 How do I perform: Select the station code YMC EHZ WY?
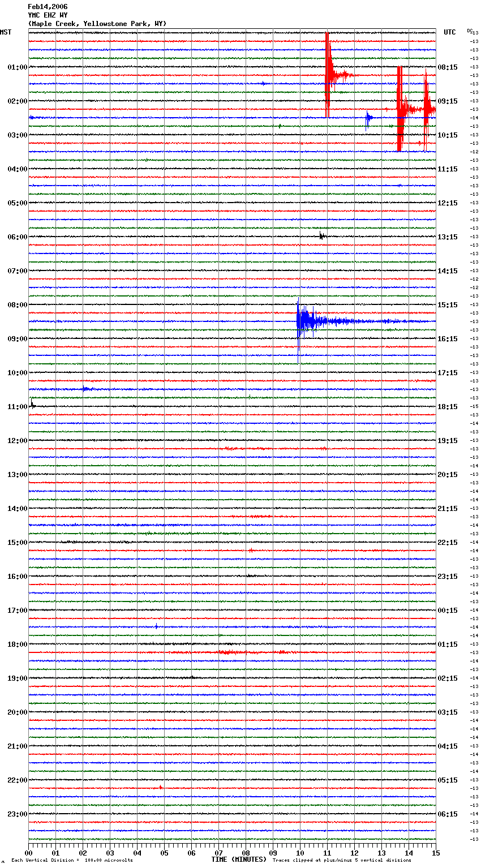[48, 15]
